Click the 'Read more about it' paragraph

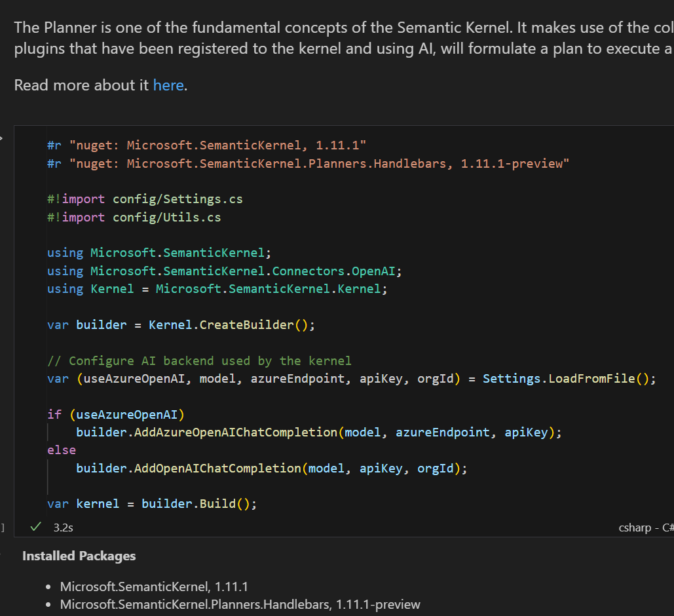coord(101,85)
